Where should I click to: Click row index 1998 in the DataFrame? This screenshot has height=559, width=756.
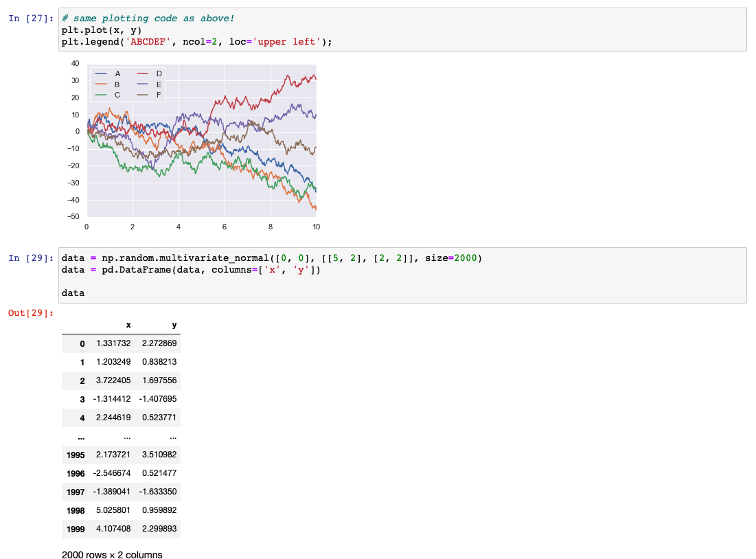click(x=76, y=511)
